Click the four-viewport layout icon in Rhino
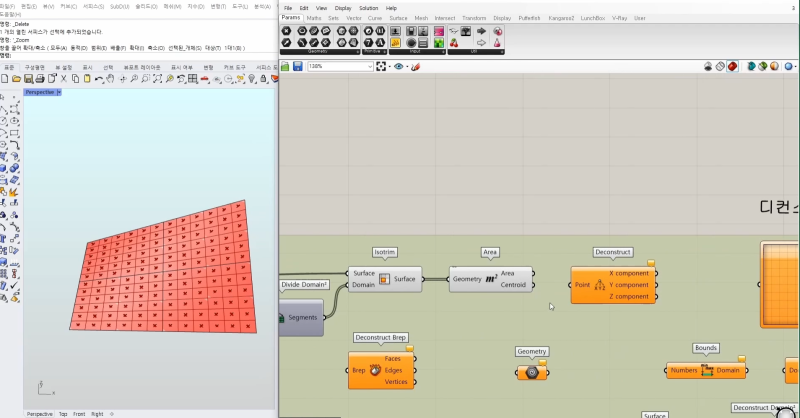 (193, 79)
